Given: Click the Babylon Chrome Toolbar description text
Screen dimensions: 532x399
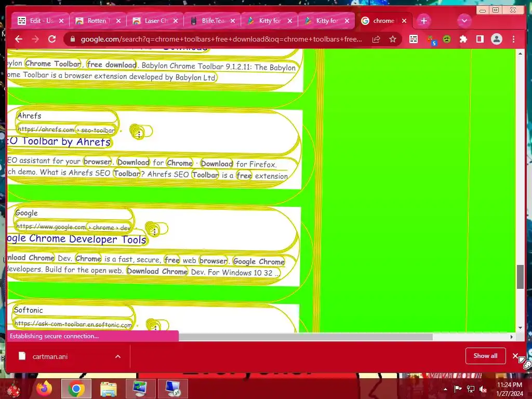Looking at the screenshot, I should coord(151,71).
